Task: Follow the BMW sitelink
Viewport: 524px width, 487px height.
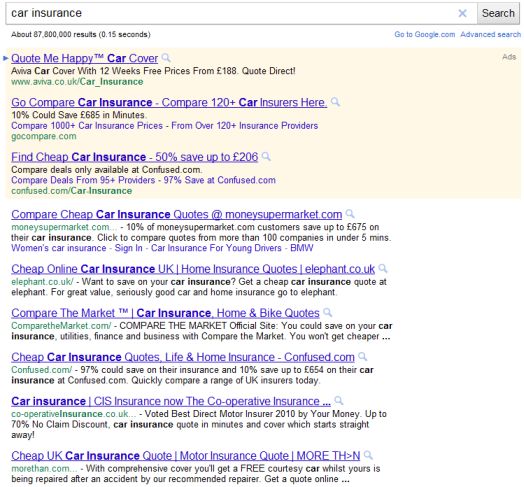Action: 302,248
